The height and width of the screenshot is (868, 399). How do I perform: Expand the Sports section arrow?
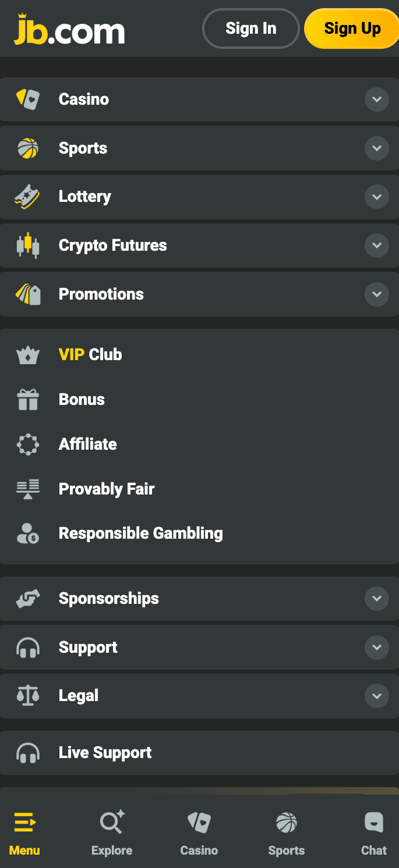pyautogui.click(x=376, y=148)
